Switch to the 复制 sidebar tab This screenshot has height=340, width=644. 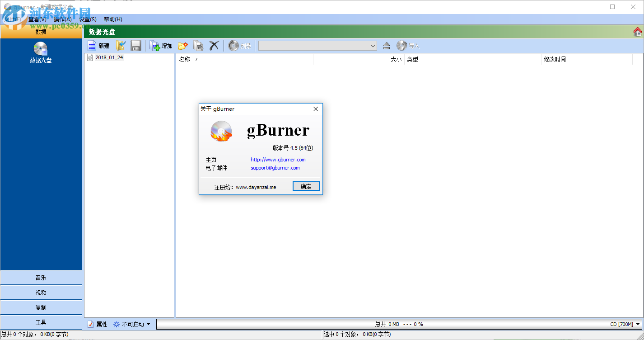41,307
